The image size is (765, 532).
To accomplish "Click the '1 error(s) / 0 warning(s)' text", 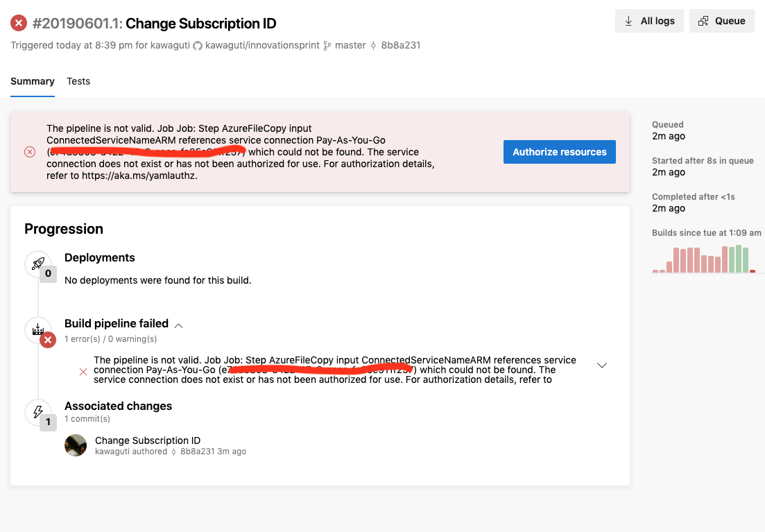I will pos(111,338).
